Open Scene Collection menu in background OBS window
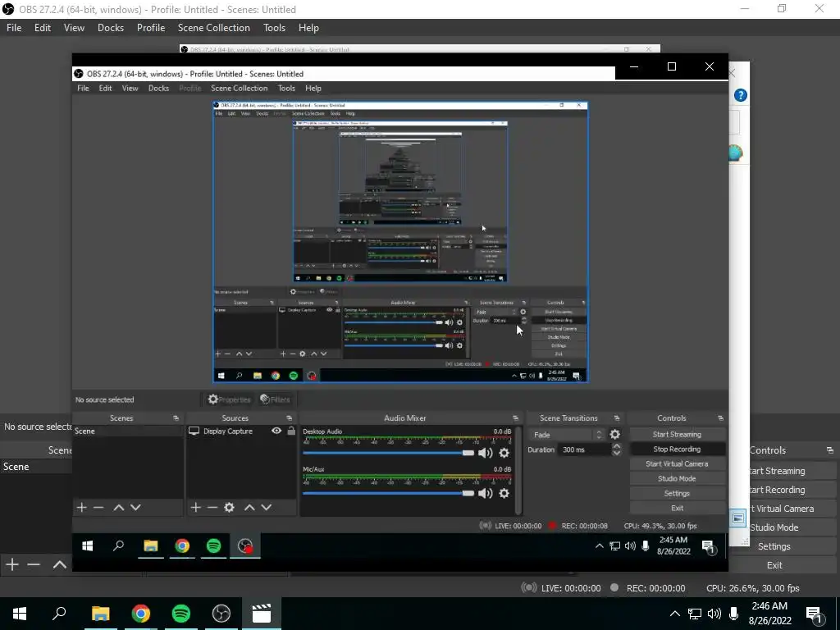The width and height of the screenshot is (840, 630). (x=214, y=28)
